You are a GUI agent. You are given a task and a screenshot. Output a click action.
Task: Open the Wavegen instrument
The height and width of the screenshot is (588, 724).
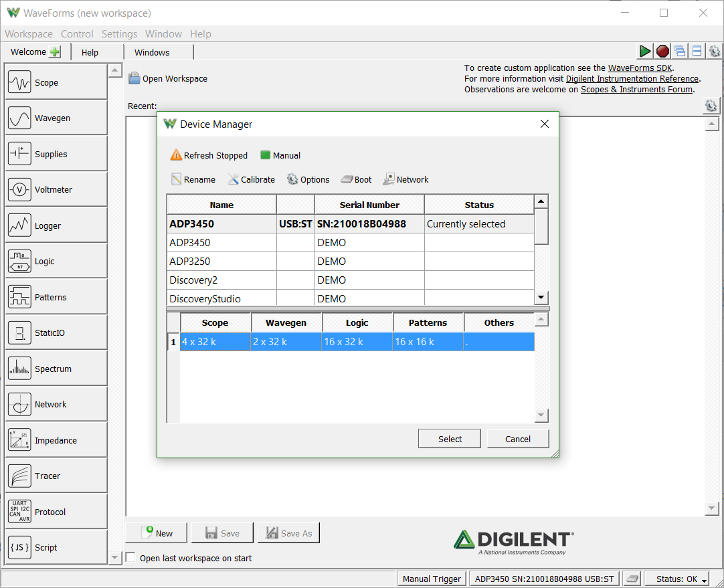[x=56, y=118]
